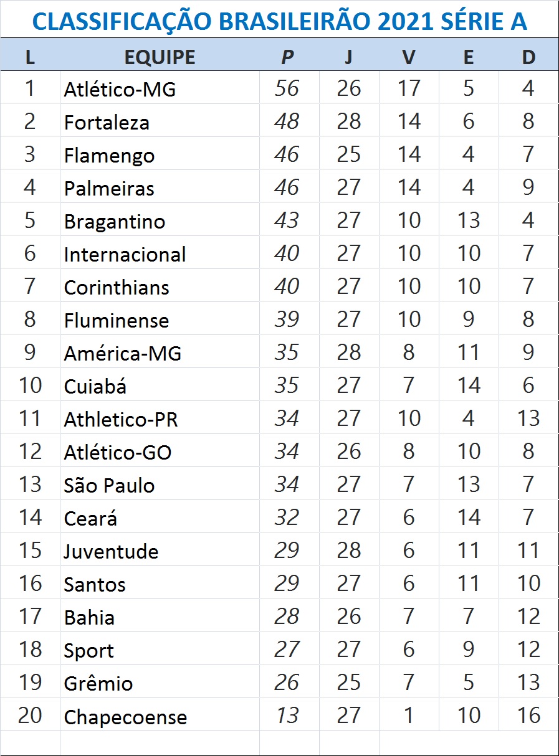The image size is (559, 756).
Task: Select the Grêmio team name cell
Action: coord(98,683)
